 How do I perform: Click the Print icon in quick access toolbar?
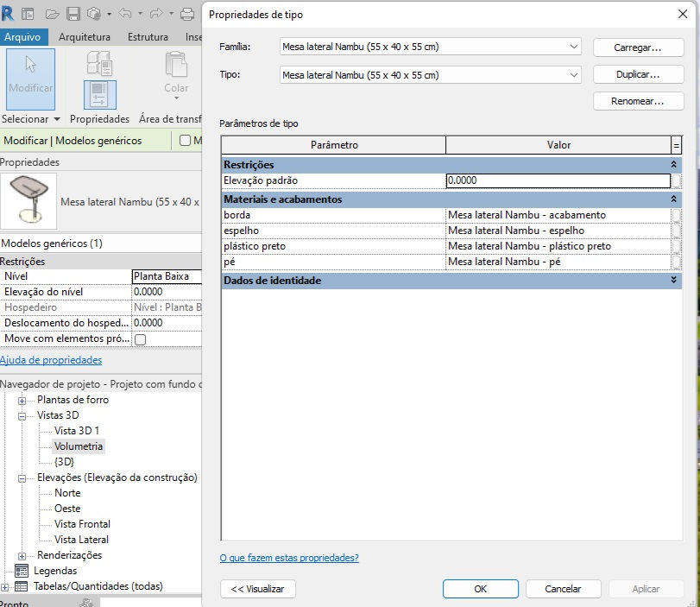tap(187, 15)
